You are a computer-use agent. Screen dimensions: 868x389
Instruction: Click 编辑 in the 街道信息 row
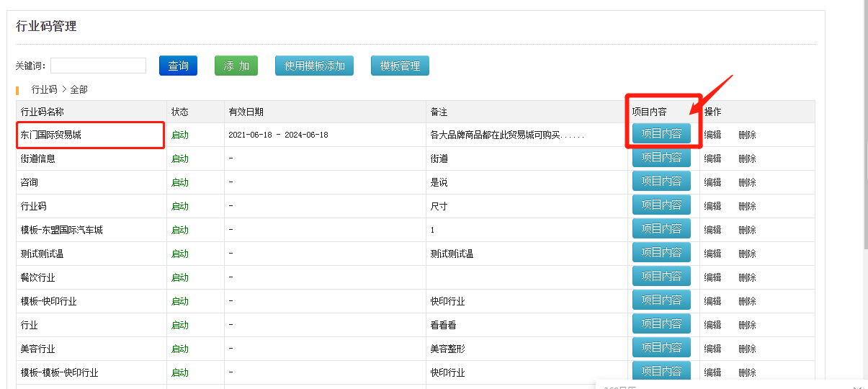[712, 158]
